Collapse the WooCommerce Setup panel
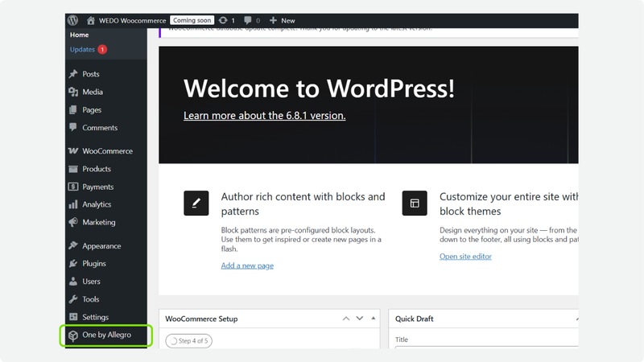 coord(374,319)
